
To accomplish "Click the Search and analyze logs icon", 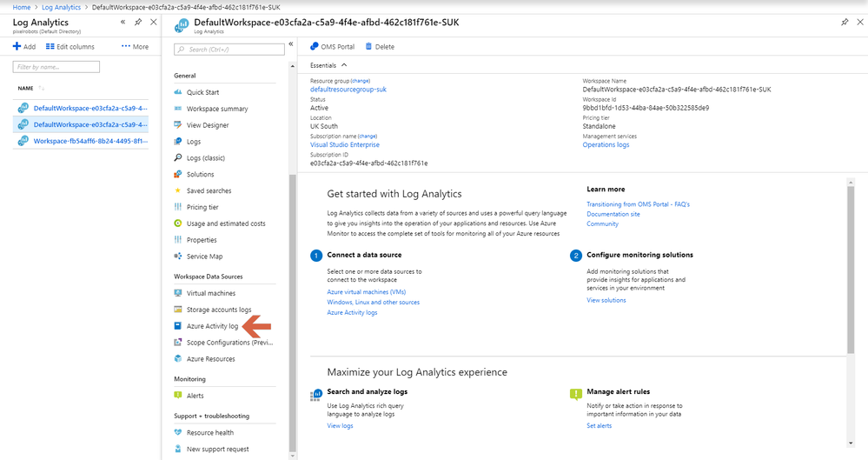I will pos(316,395).
